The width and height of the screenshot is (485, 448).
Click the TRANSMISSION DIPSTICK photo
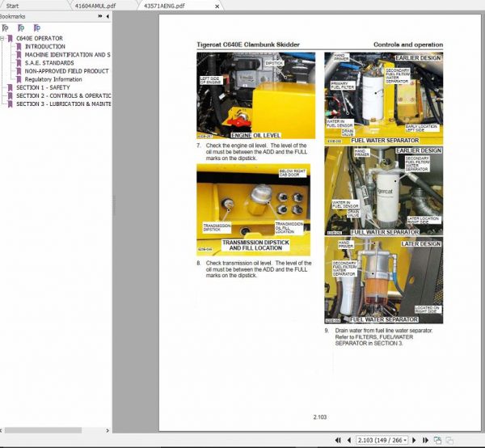253,209
